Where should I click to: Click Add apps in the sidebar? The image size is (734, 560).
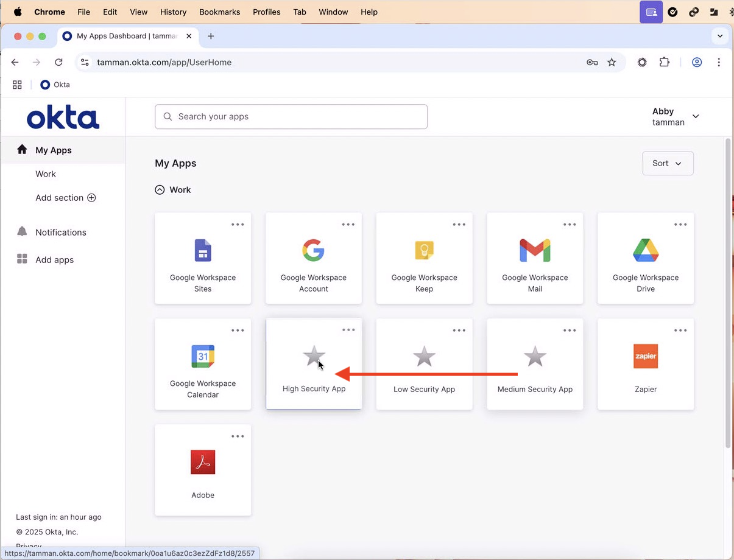tap(55, 260)
